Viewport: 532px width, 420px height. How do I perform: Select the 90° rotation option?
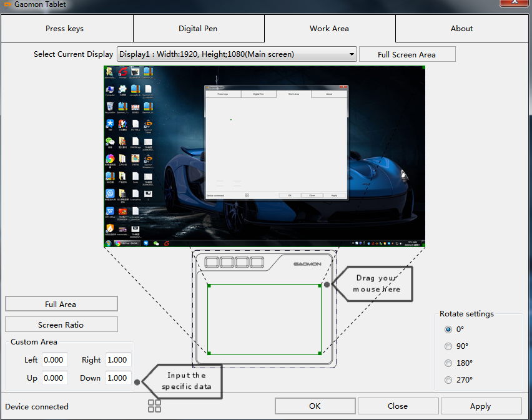448,346
